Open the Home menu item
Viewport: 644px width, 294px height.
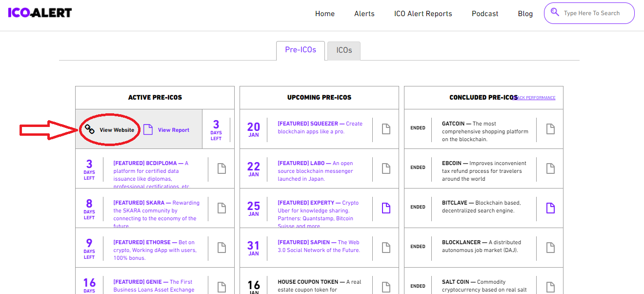(325, 14)
